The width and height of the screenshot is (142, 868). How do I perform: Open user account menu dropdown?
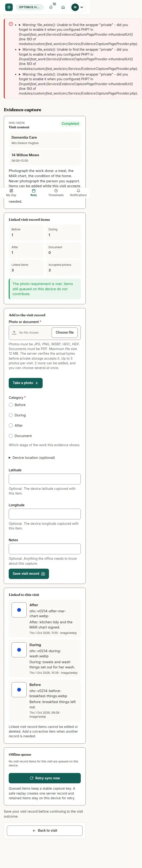point(78,7)
